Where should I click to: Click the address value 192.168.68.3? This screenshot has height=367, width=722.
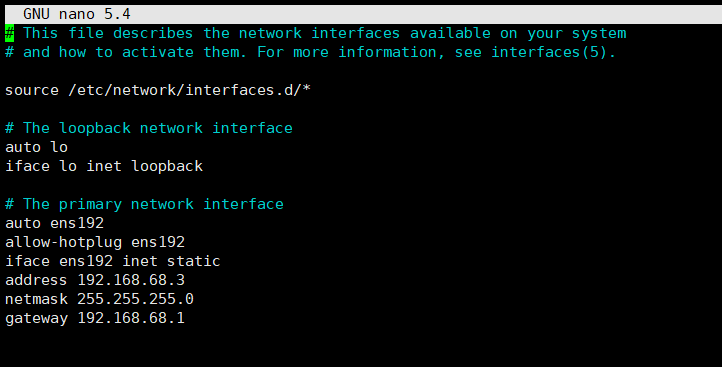(x=131, y=280)
